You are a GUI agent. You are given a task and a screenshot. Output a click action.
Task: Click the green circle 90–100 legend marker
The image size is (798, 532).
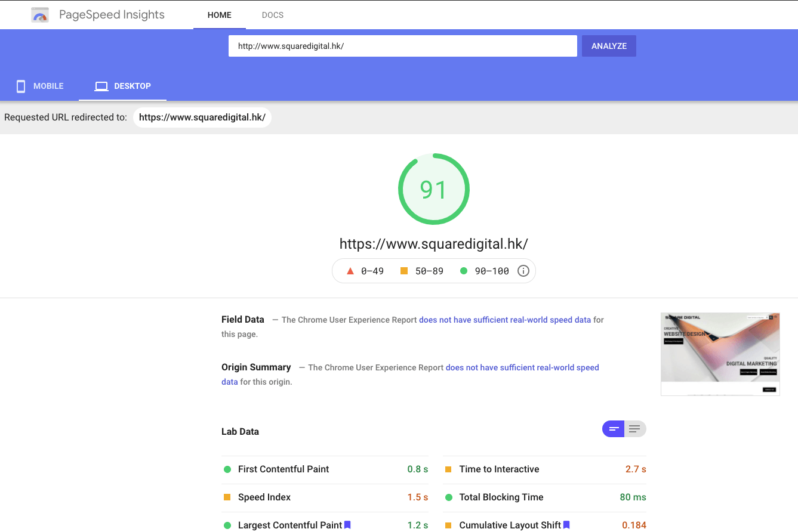464,271
